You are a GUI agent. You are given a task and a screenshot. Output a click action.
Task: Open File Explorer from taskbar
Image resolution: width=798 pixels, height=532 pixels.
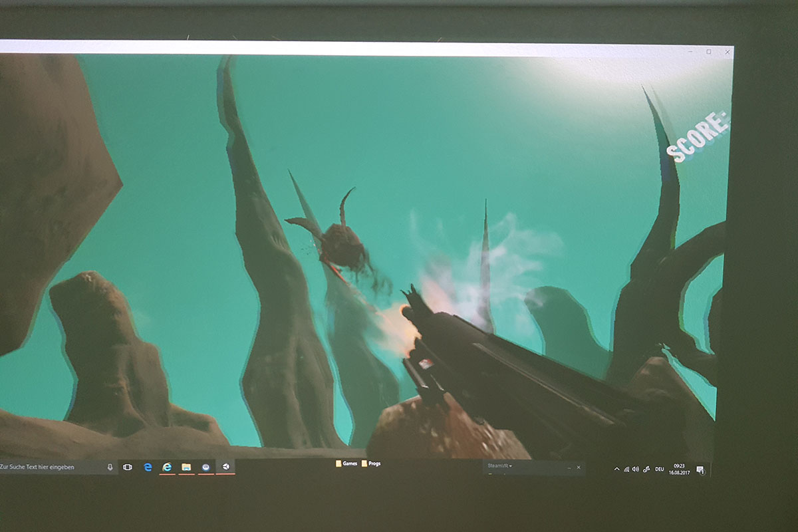tap(187, 467)
